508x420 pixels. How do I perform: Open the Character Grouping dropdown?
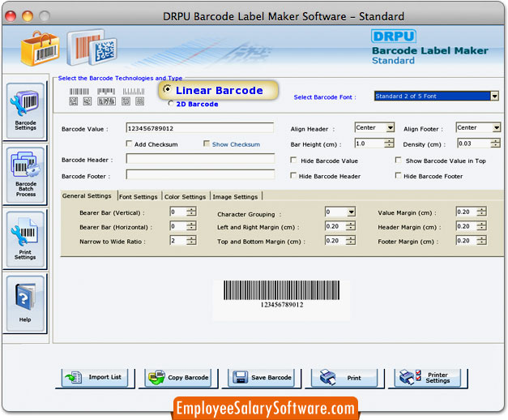tap(340, 212)
